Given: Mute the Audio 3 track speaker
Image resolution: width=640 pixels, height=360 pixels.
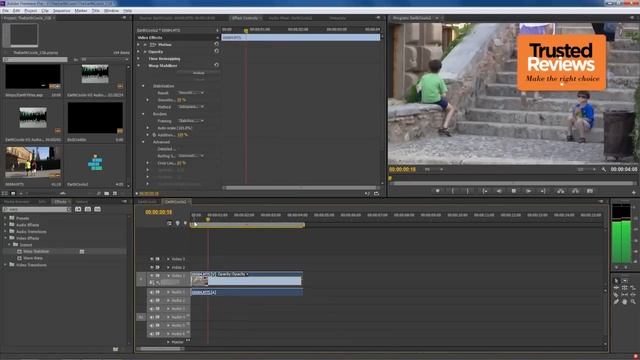Looking at the screenshot, I should click(x=152, y=309).
